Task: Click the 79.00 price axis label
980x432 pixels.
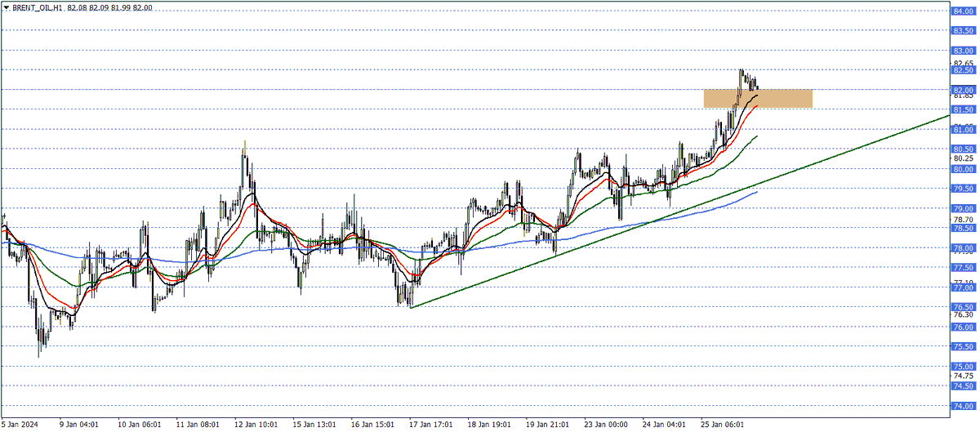Action: 962,208
